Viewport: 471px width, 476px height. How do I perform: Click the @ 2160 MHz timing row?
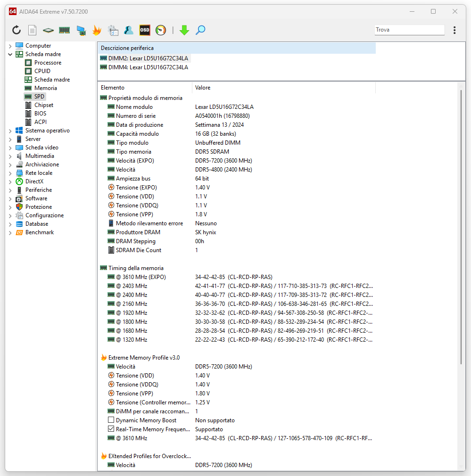(237, 304)
